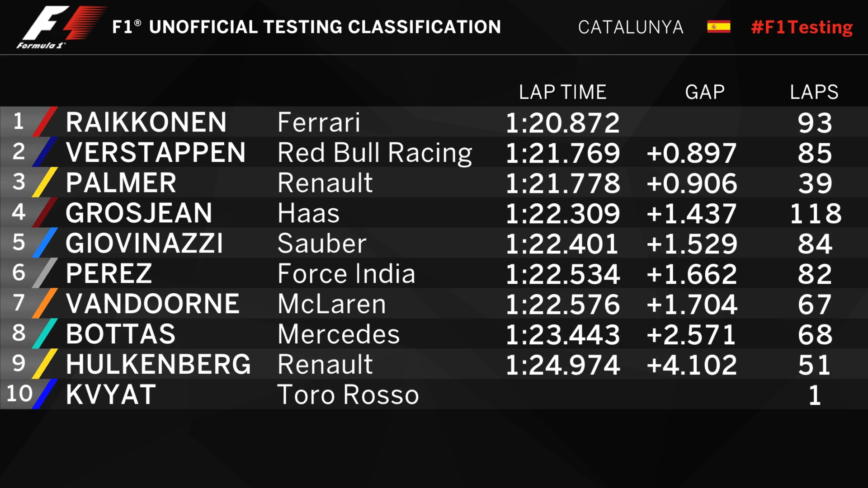Click Hulkenberg's gap of +4.102
Image resolution: width=868 pixels, height=488 pixels.
click(x=692, y=365)
